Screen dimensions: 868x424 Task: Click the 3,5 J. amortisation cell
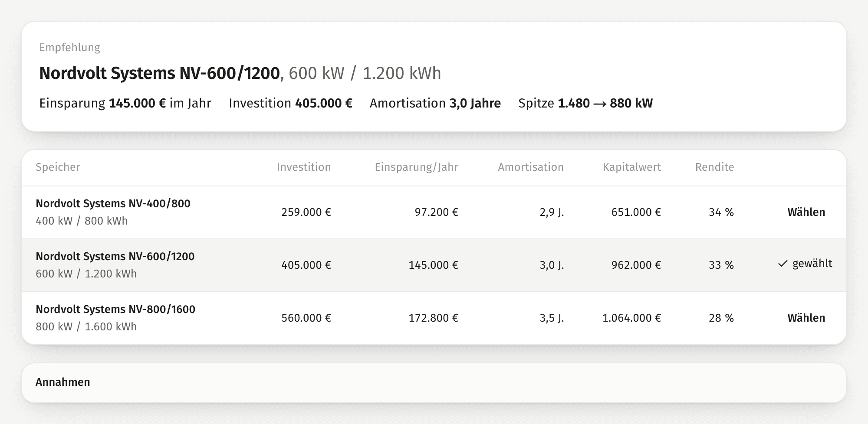[552, 318]
